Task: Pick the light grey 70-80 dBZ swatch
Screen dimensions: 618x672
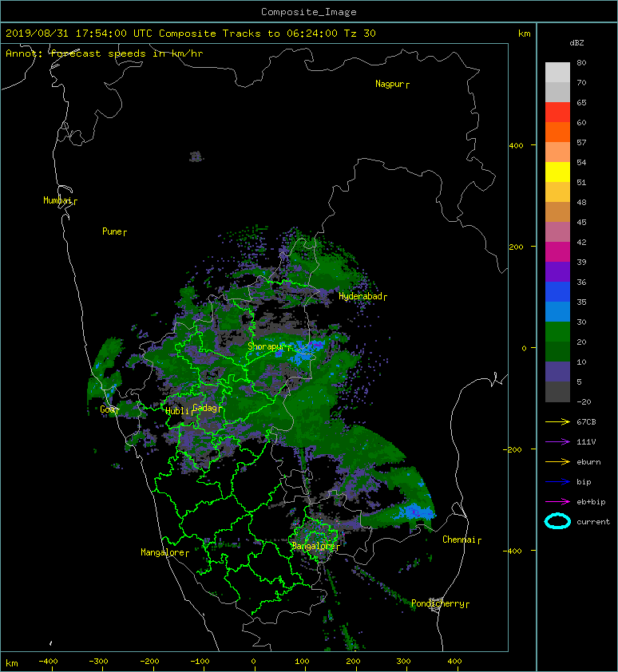Action: (557, 72)
